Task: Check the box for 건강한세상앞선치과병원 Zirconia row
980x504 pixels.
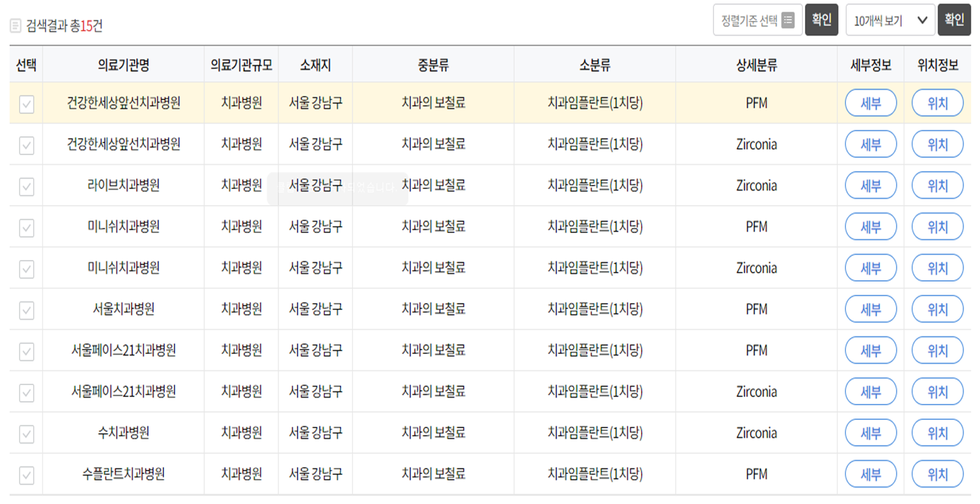Action: [26, 145]
